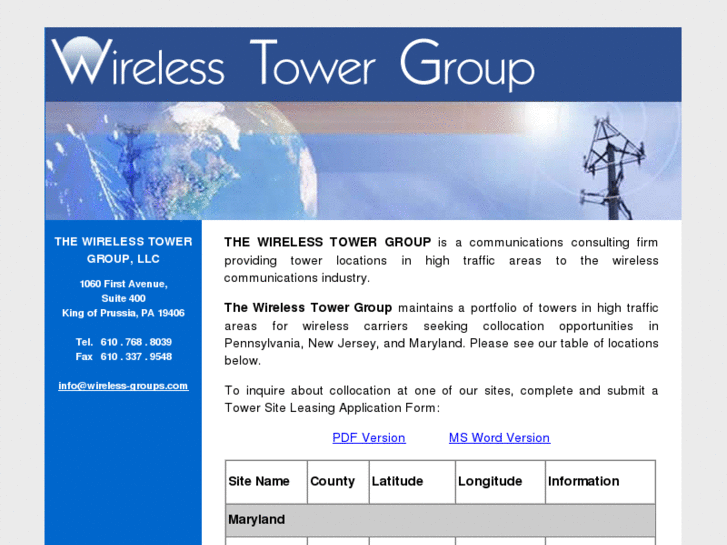Click the King of Prussia, PA 19406 line

(x=123, y=313)
